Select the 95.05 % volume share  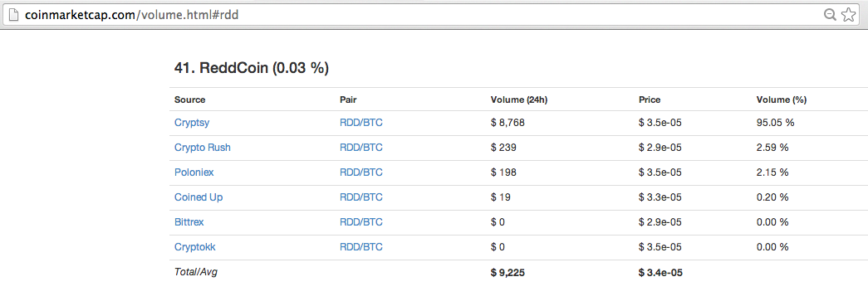click(776, 124)
